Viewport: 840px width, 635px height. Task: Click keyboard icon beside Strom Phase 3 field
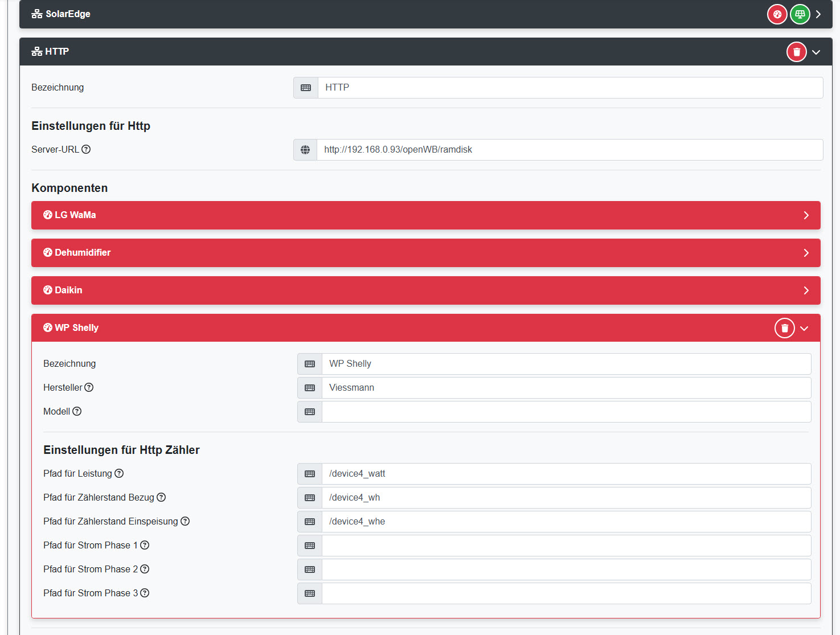pyautogui.click(x=310, y=593)
